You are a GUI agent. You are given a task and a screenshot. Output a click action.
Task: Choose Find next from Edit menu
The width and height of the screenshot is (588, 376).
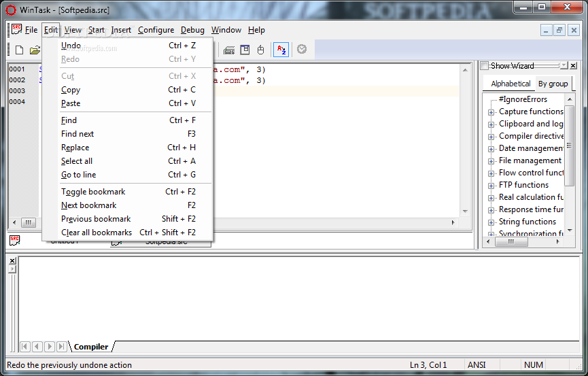click(128, 133)
